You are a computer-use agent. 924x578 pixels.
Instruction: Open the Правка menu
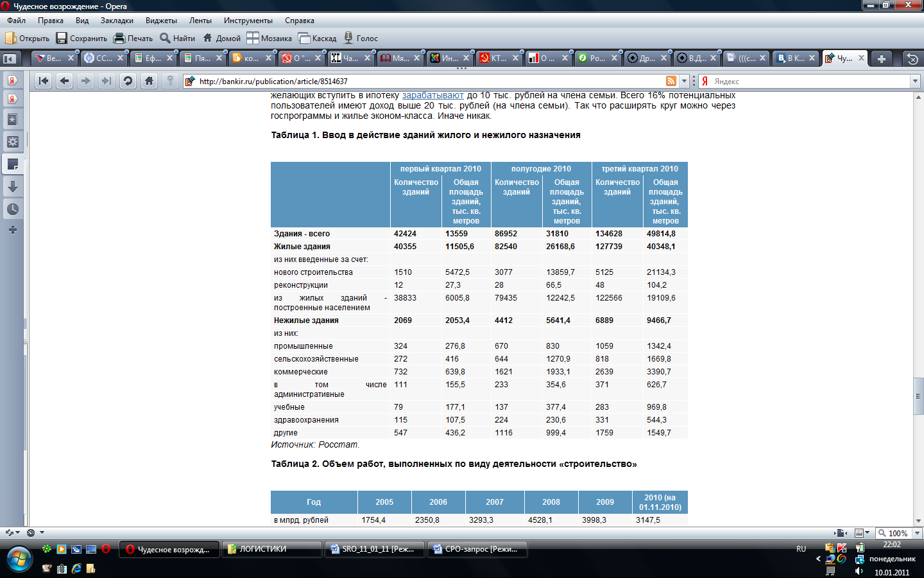point(51,21)
